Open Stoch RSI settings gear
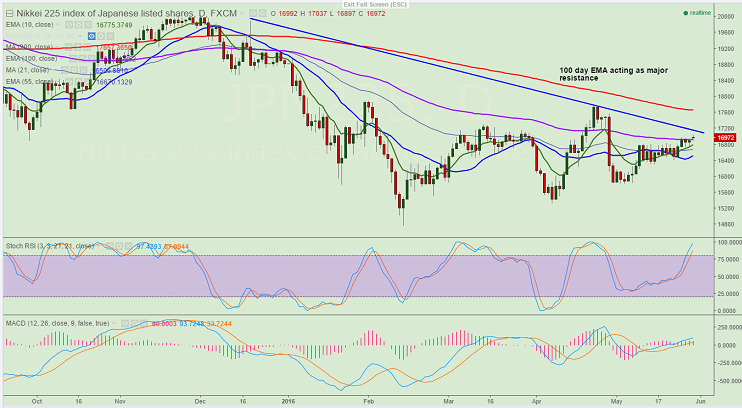 coord(119,246)
